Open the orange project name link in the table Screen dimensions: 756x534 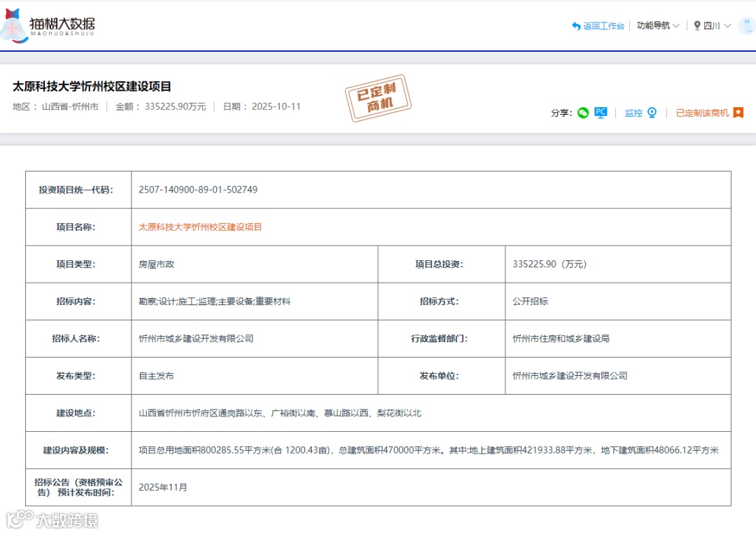click(x=200, y=227)
